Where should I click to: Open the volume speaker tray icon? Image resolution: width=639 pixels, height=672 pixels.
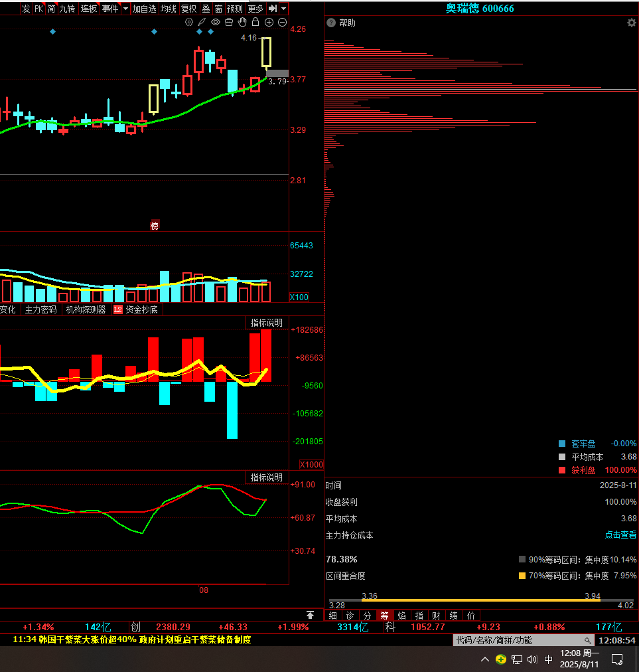pos(532,659)
